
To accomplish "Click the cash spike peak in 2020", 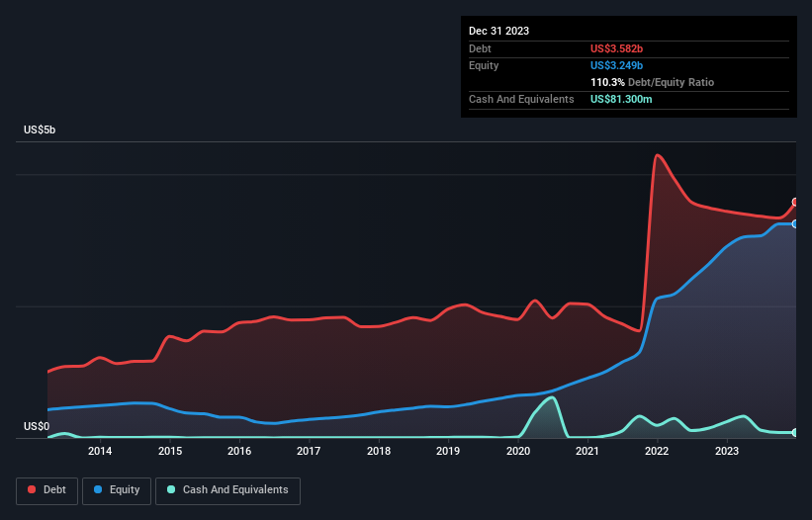I will tap(553, 397).
